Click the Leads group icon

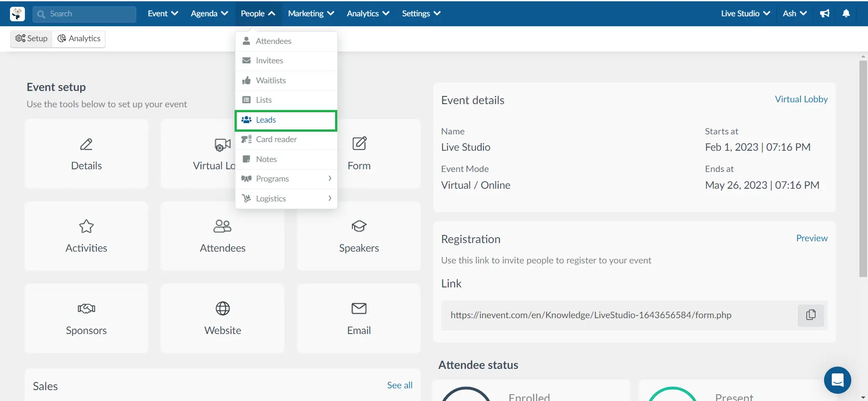click(x=246, y=120)
